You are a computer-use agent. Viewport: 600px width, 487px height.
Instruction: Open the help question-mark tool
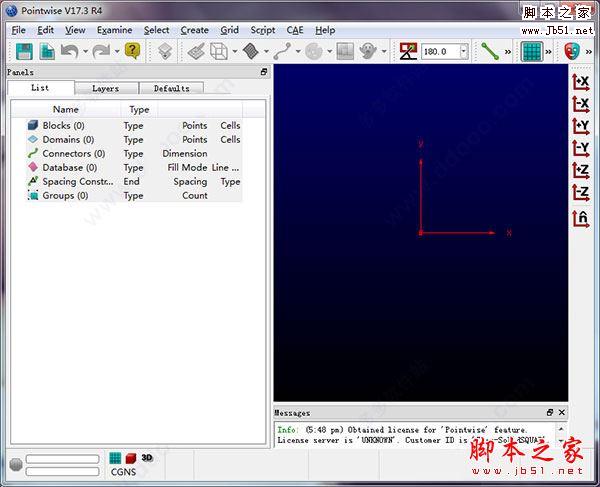[133, 51]
